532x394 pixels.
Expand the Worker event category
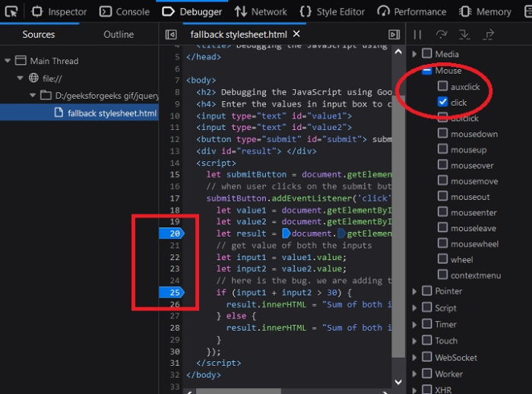tap(414, 373)
